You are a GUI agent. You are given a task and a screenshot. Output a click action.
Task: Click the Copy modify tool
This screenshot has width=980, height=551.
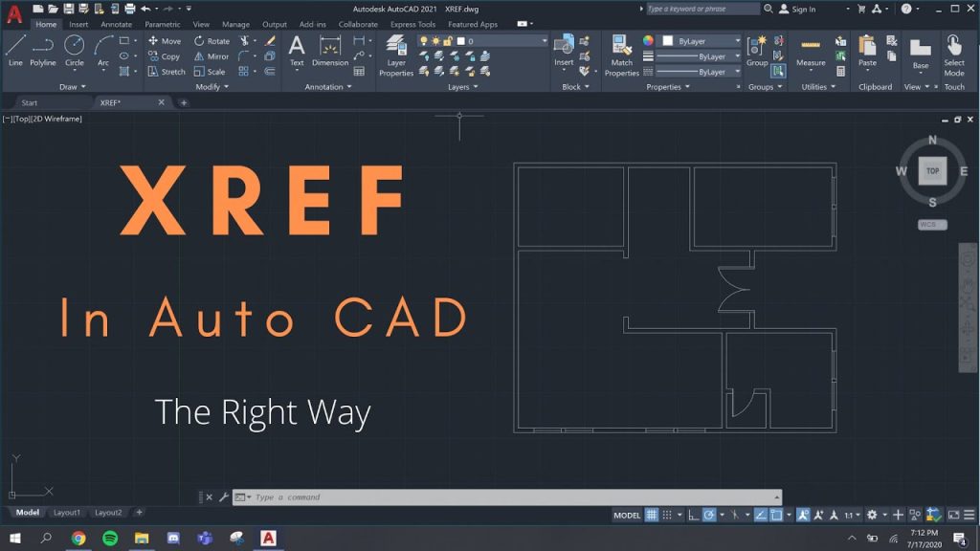tap(164, 56)
